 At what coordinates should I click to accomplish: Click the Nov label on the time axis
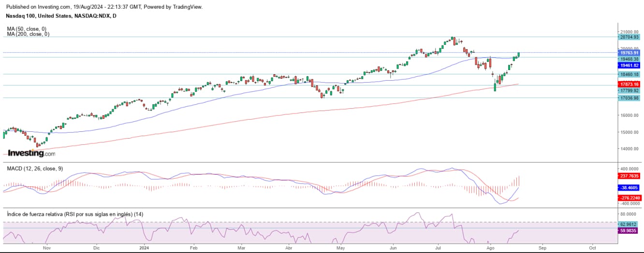47,247
